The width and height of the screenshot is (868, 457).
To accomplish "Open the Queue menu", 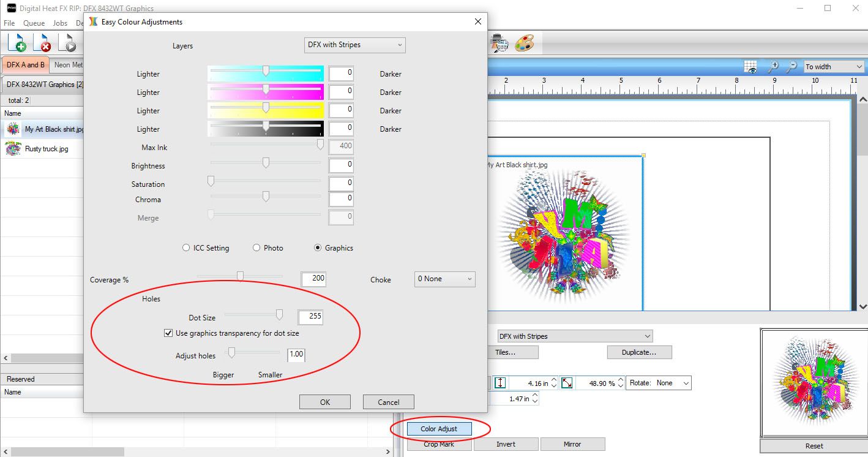I will [34, 23].
